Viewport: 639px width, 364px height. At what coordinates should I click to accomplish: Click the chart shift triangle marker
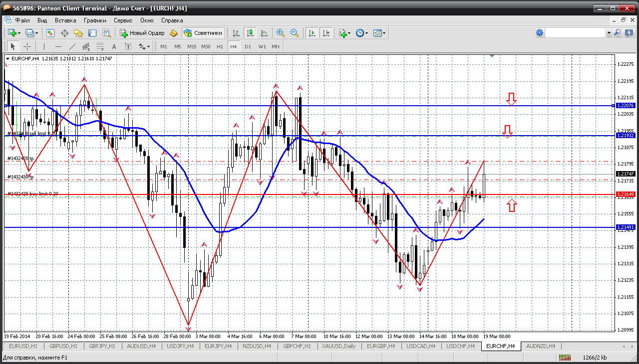(x=492, y=56)
